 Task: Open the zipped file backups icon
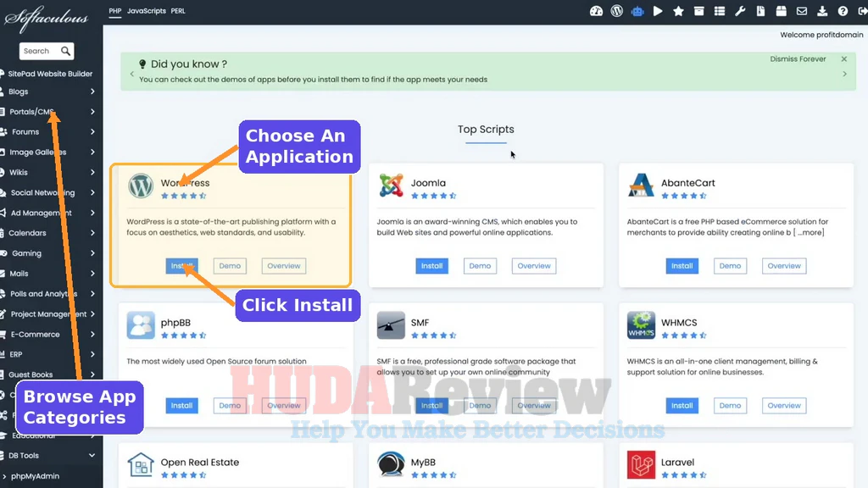(x=760, y=11)
